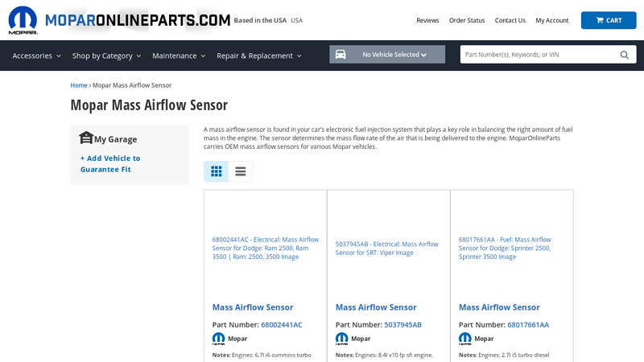Expand the Accessories menu
Viewport: 644px width, 362px height.
point(37,56)
